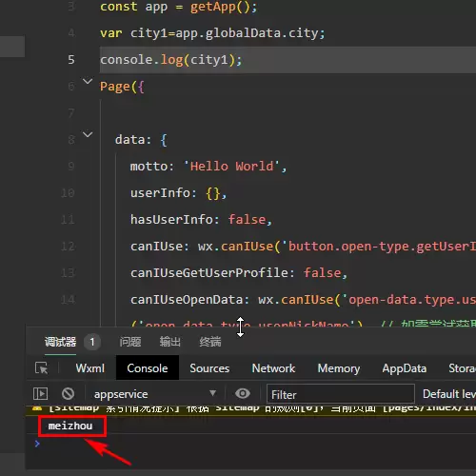Open the Memory tab
This screenshot has height=476, width=476.
coord(339,368)
